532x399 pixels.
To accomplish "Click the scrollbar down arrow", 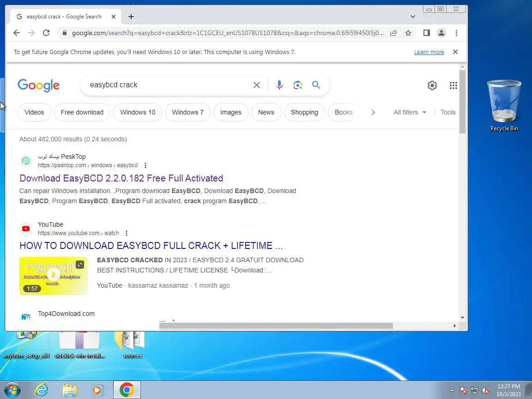I will tap(462, 318).
